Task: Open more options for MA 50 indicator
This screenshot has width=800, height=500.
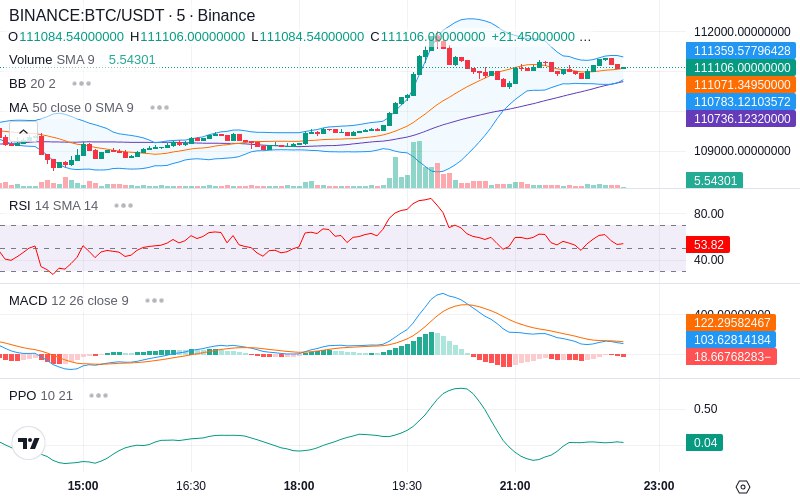Action: pyautogui.click(x=160, y=108)
